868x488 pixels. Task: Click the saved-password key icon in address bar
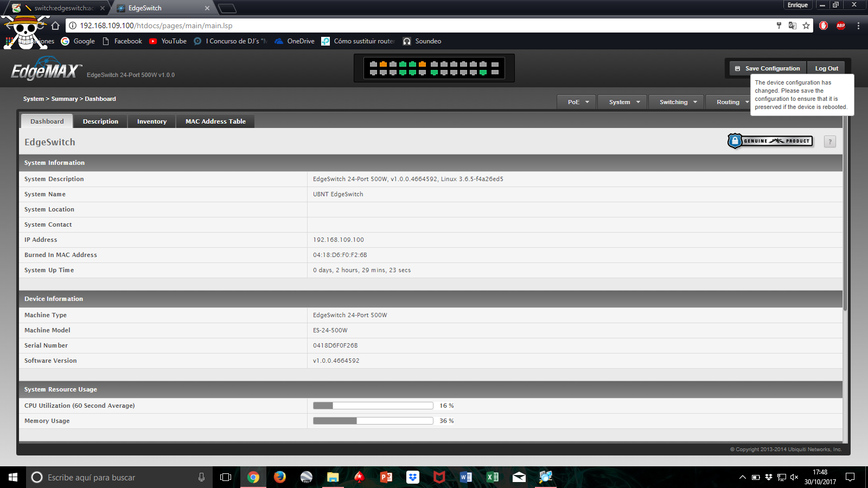tap(779, 25)
